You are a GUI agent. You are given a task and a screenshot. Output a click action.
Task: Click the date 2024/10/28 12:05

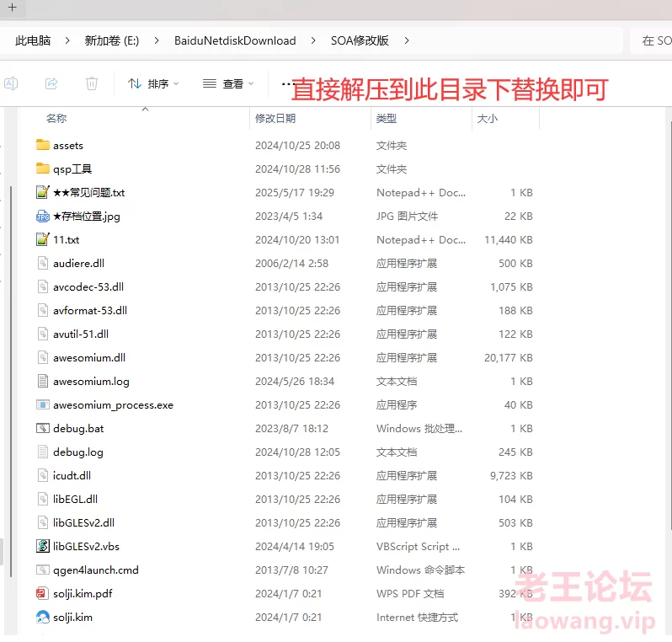point(297,452)
